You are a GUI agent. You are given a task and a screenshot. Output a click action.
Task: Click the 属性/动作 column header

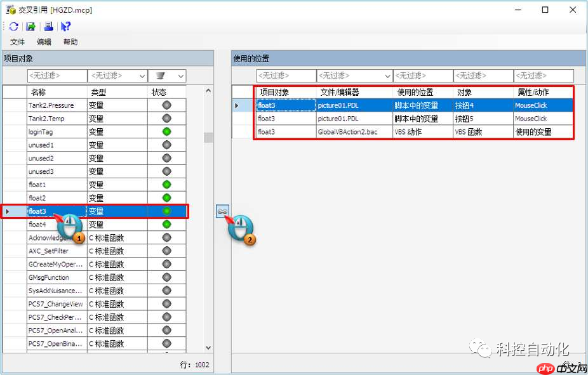tap(544, 92)
